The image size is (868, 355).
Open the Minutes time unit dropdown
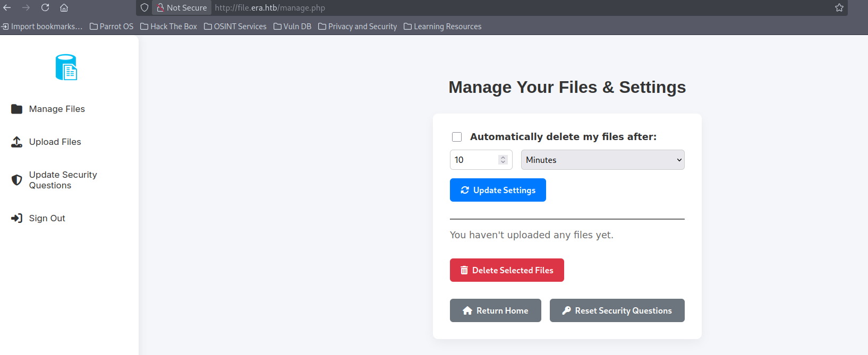coord(602,160)
